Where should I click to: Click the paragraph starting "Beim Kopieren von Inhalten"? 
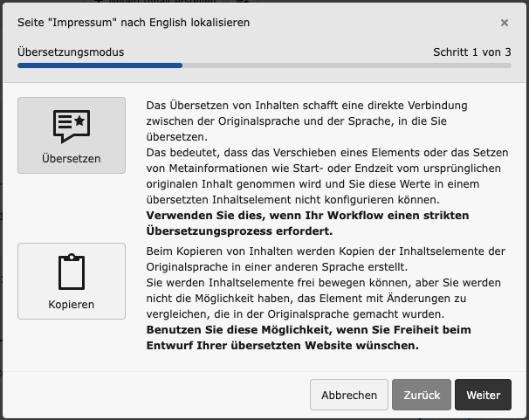325,258
